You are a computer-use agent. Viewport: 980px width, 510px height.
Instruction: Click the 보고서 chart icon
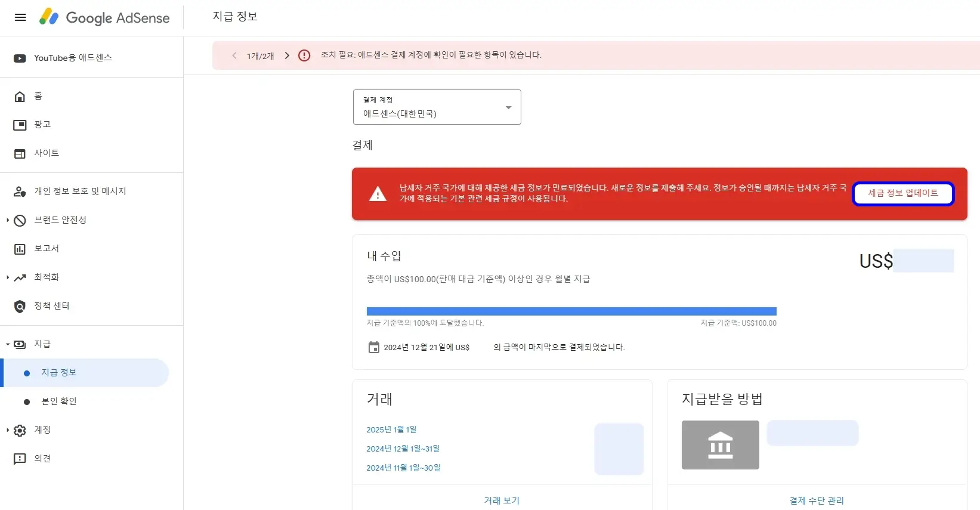click(20, 249)
